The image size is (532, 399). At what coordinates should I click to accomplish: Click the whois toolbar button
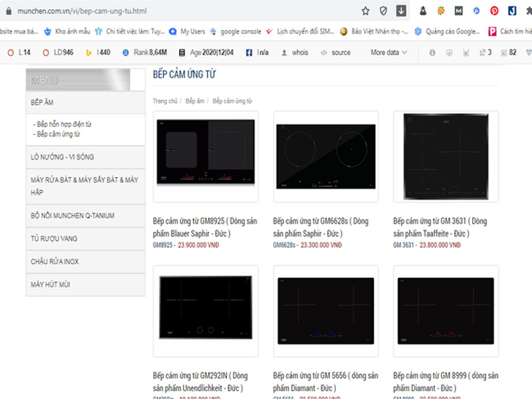pyautogui.click(x=295, y=53)
